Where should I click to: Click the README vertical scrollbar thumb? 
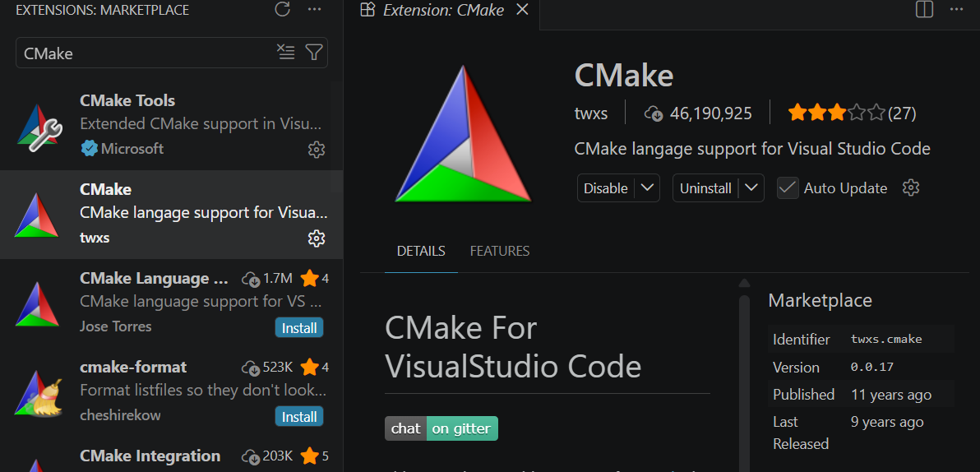(744, 382)
